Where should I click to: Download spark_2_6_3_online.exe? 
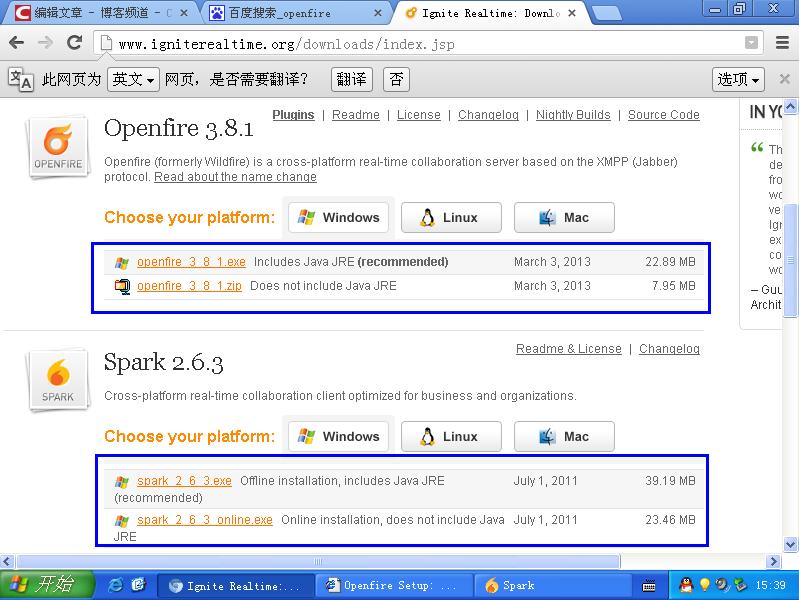click(204, 520)
